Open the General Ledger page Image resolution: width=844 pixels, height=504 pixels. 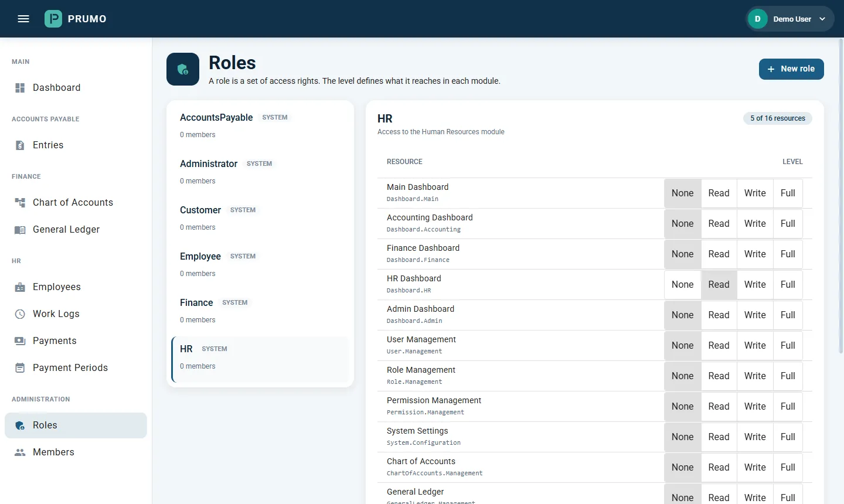[76, 230]
